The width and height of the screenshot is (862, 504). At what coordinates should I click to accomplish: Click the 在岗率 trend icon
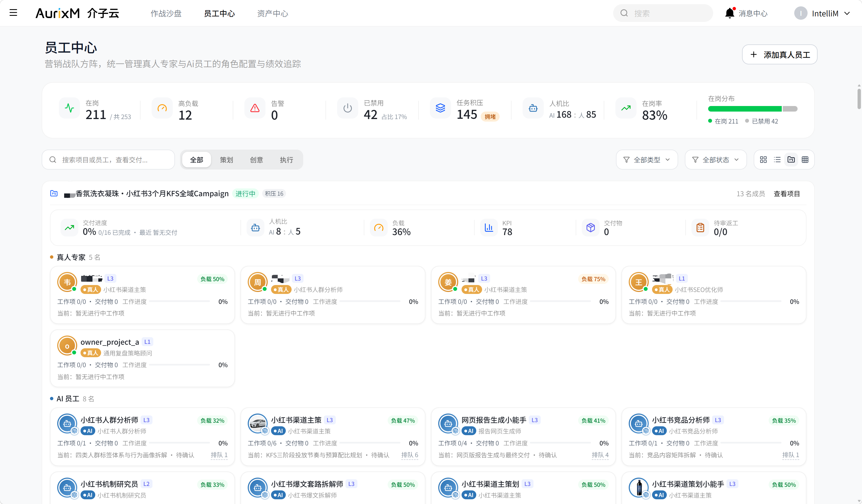pos(626,109)
